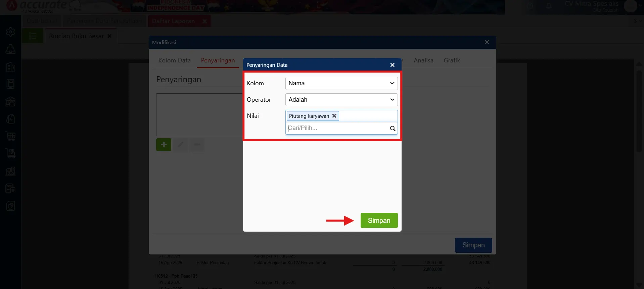Expand the Operator dropdown showing Adalah
This screenshot has height=289, width=644.
pyautogui.click(x=341, y=100)
